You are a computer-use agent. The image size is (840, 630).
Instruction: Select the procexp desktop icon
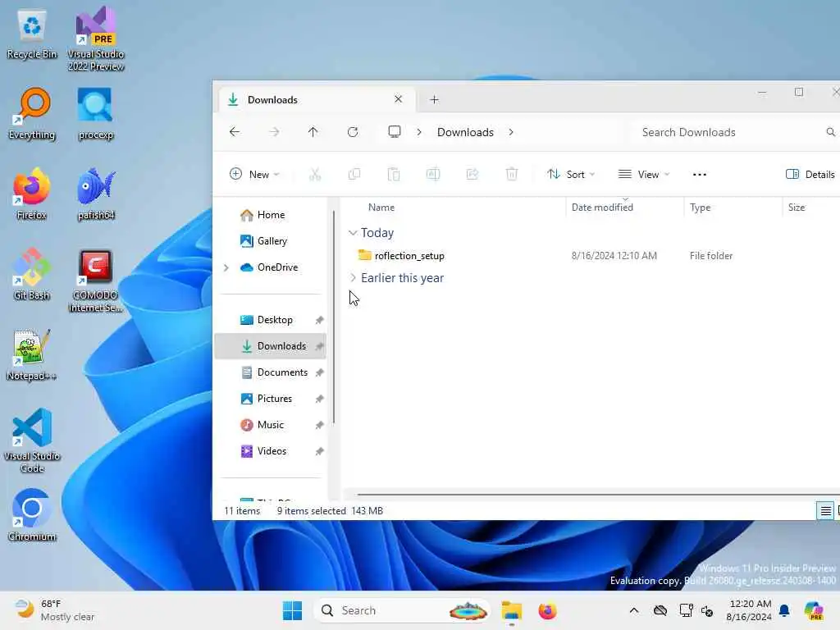[x=95, y=114]
